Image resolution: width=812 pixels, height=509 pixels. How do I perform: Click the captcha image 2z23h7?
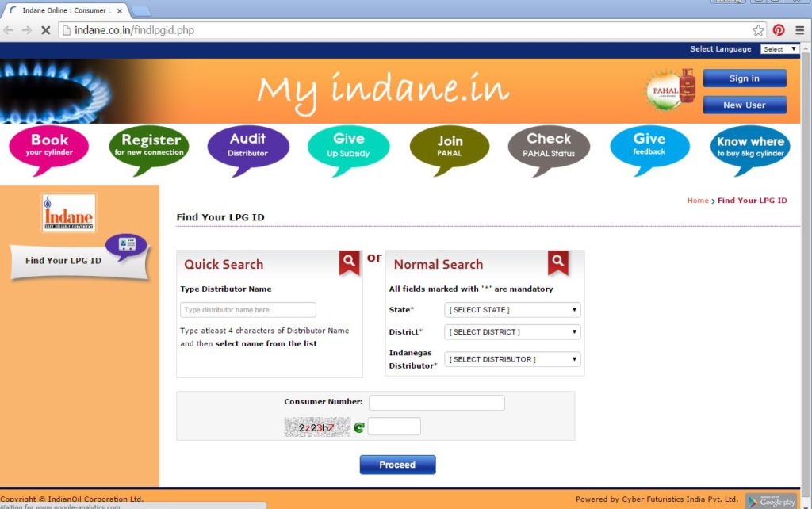tap(317, 427)
